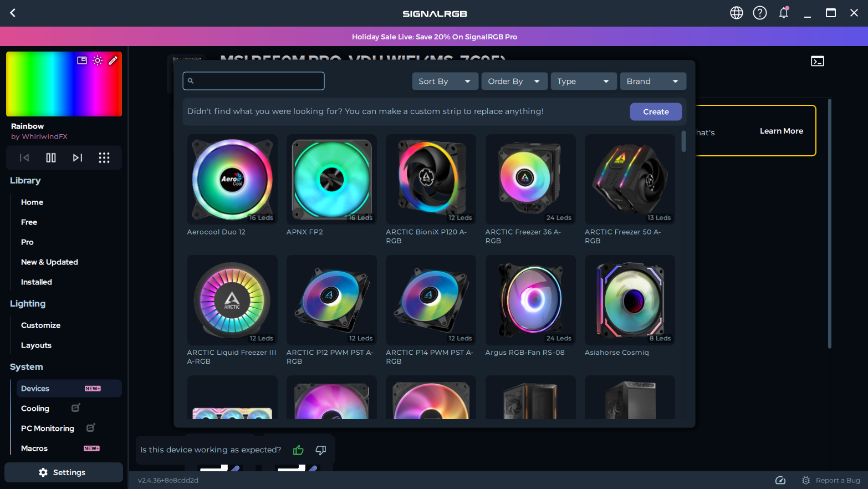
Task: Adjust brightness via the sun icon
Action: coord(98,60)
